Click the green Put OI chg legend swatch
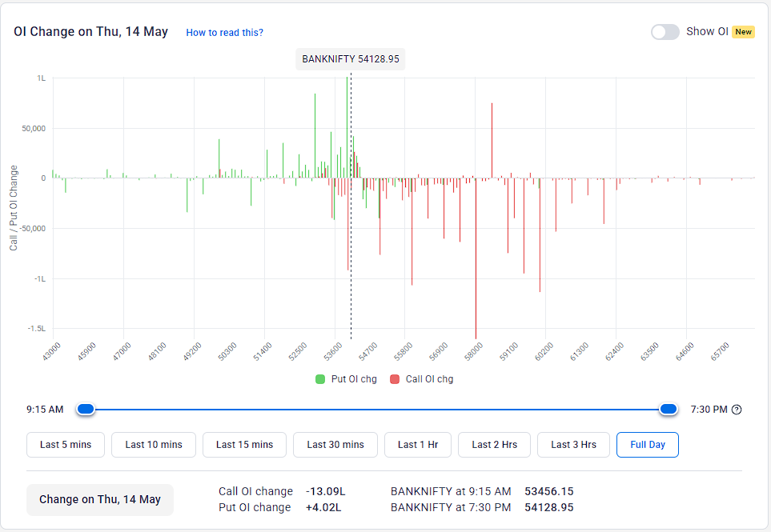The width and height of the screenshot is (771, 532). (320, 379)
